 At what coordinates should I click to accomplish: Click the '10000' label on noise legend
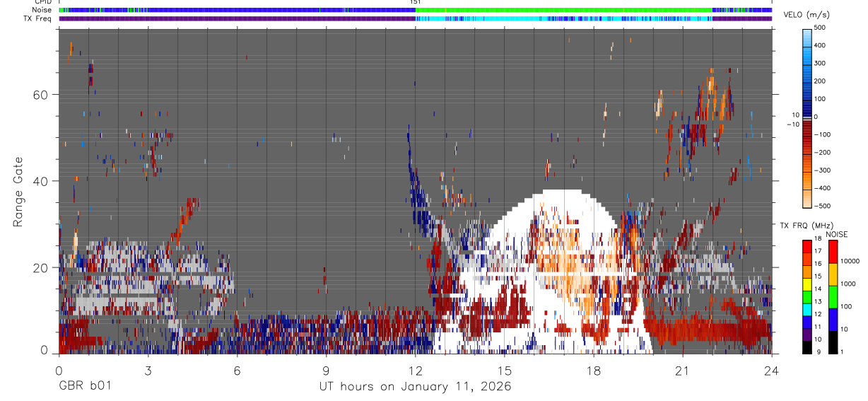tap(850, 261)
